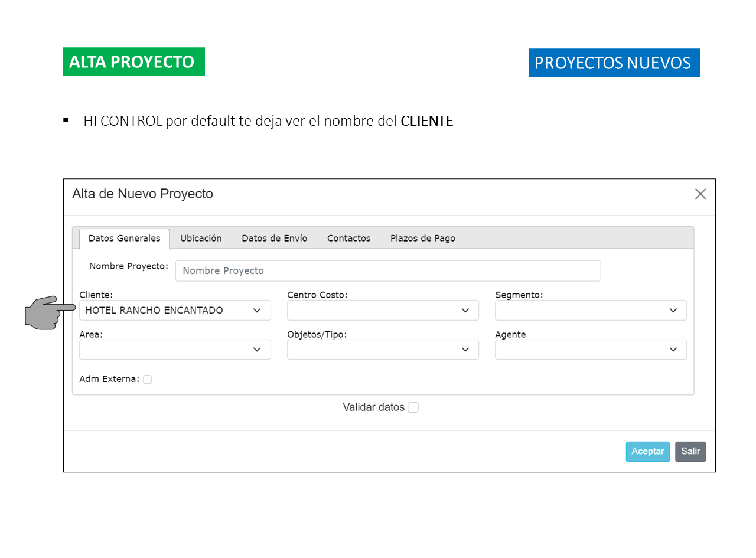Open the Segmento dropdown list
This screenshot has height=558, width=756.
[x=591, y=311]
